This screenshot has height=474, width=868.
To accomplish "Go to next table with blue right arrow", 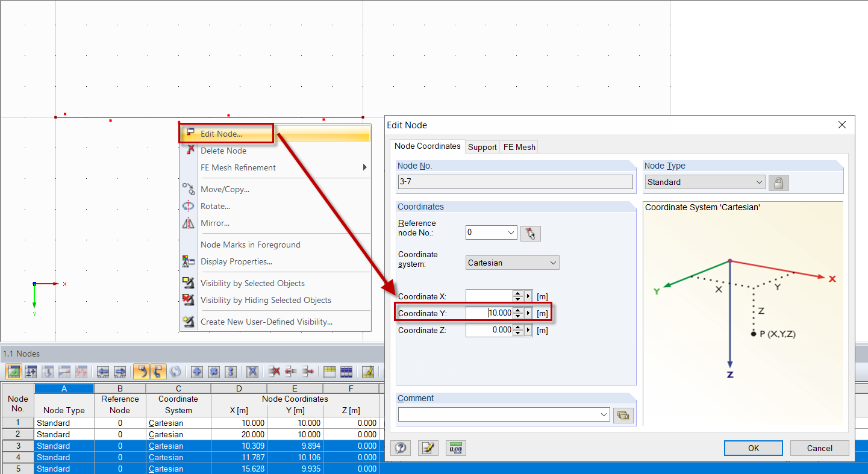I will [120, 372].
